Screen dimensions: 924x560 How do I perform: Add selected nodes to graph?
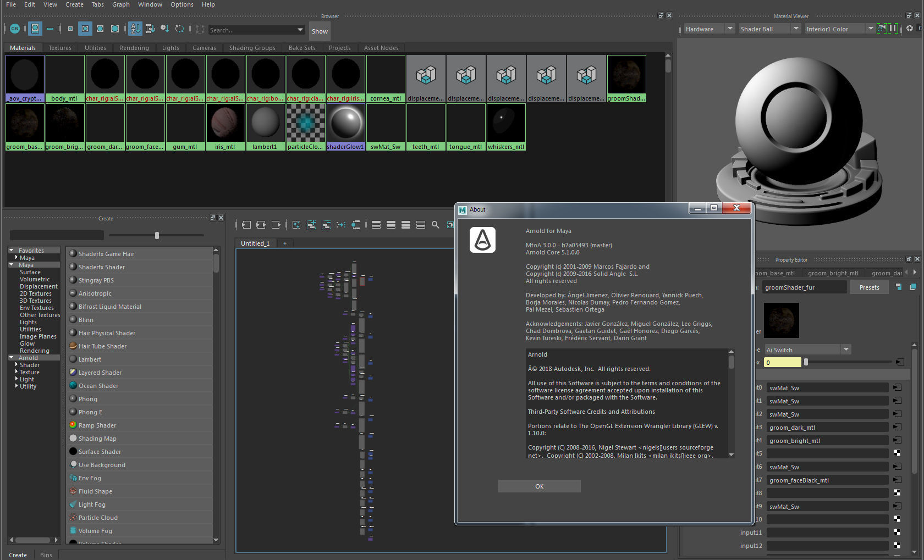pos(311,225)
